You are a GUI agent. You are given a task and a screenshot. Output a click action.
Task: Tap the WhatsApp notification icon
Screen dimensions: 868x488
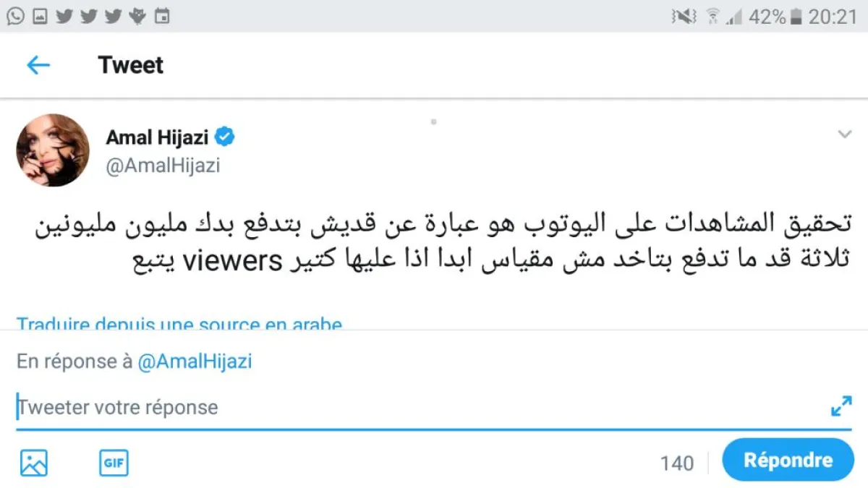pyautogui.click(x=15, y=16)
